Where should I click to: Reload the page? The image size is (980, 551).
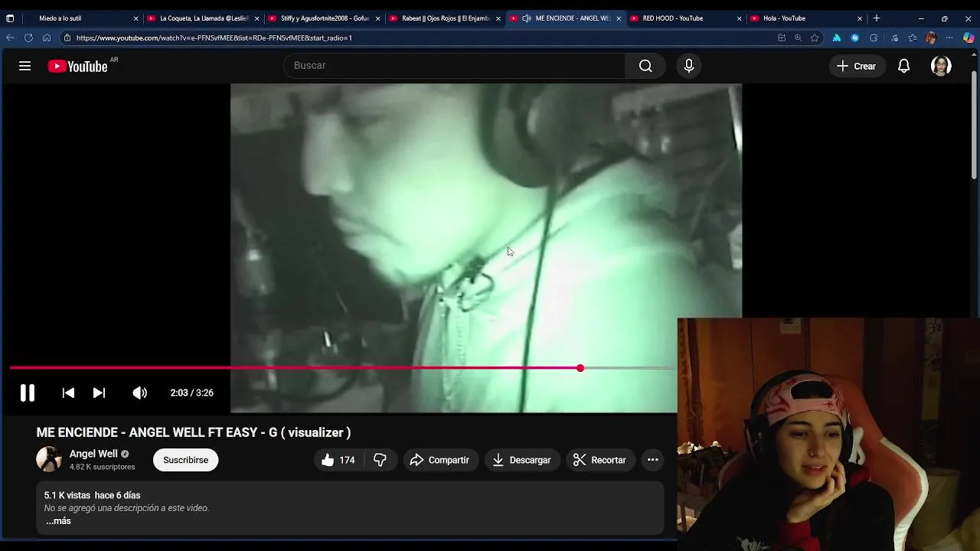(28, 37)
